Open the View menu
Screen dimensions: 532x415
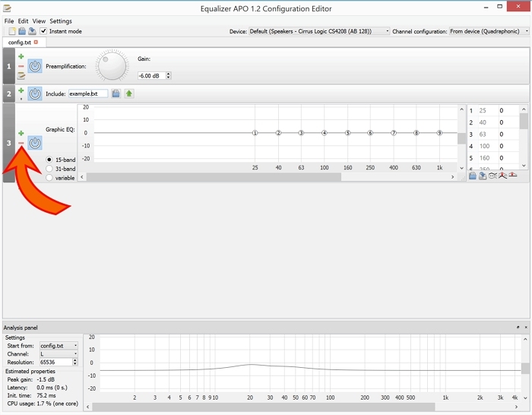click(x=39, y=21)
